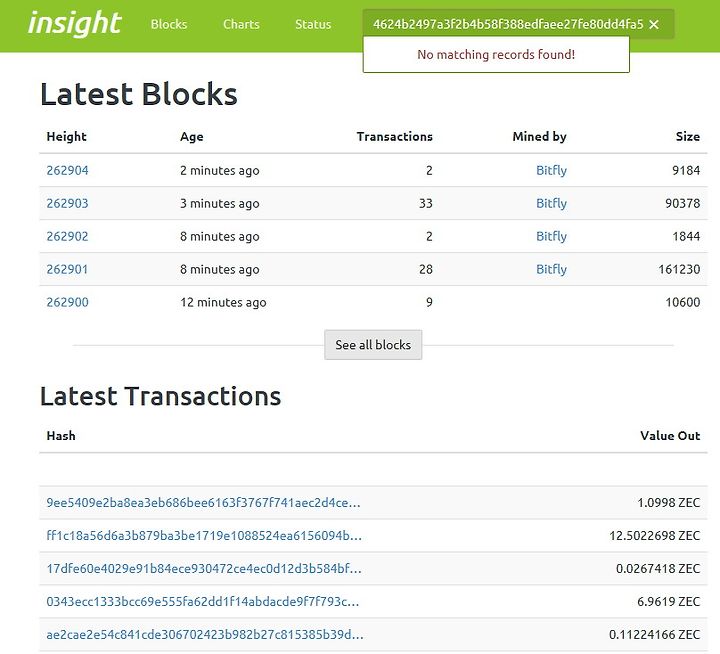Open block 262900
This screenshot has height=654, width=720.
pyautogui.click(x=68, y=302)
